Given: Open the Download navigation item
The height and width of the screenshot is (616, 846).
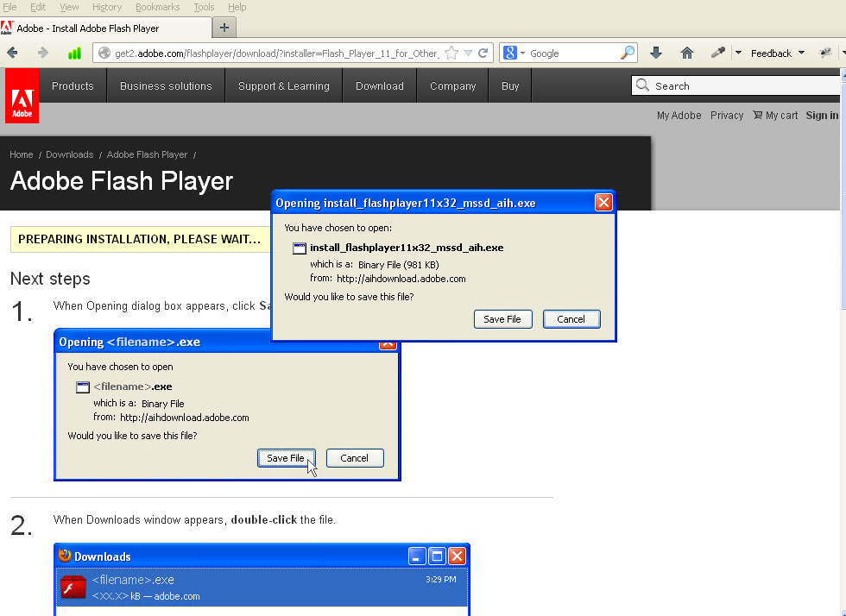Looking at the screenshot, I should pos(380,85).
